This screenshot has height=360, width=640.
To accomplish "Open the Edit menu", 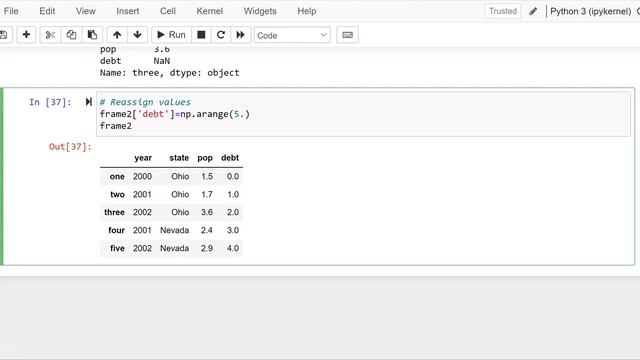I will coord(47,11).
